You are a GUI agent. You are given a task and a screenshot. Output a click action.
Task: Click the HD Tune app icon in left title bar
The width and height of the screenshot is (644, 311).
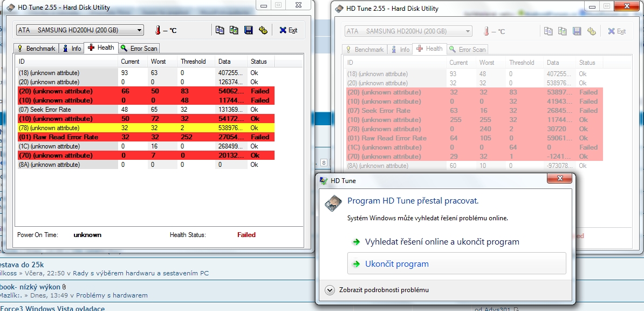11,8
